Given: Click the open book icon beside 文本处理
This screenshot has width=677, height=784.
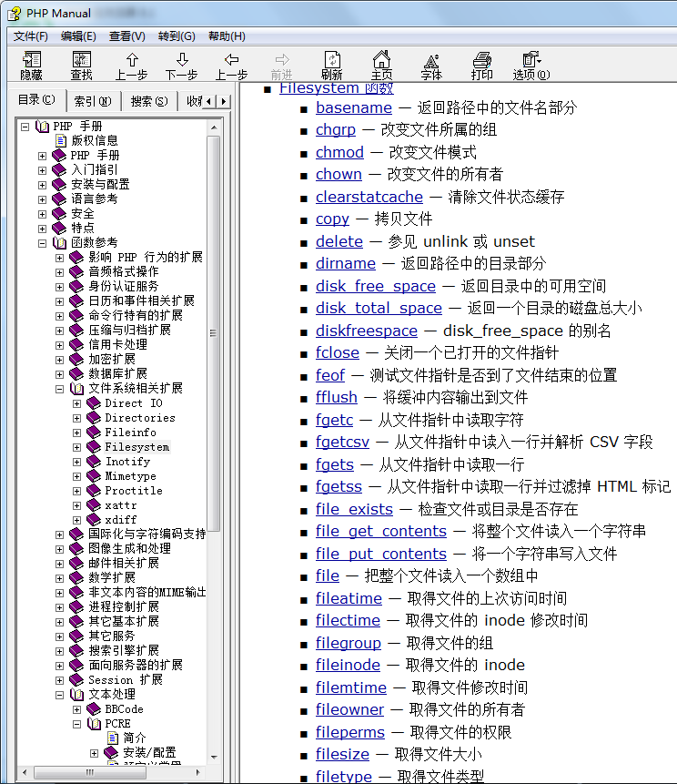Looking at the screenshot, I should click(x=77, y=695).
